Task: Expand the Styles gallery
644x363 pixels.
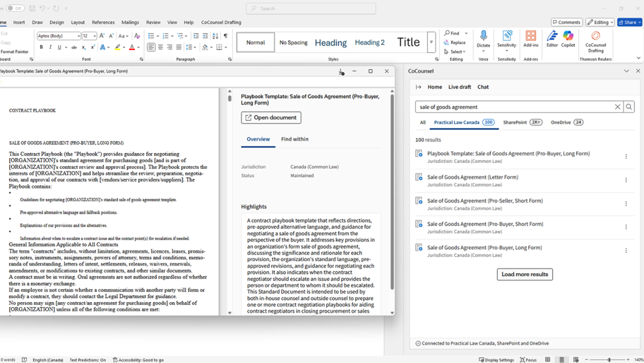Action: (x=431, y=42)
